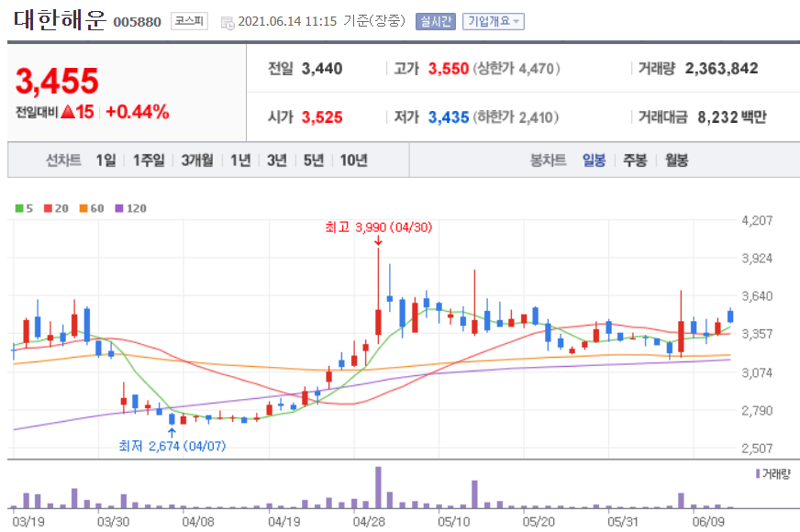The width and height of the screenshot is (800, 532).
Task: Click the previous close value 3,440
Action: [x=322, y=69]
